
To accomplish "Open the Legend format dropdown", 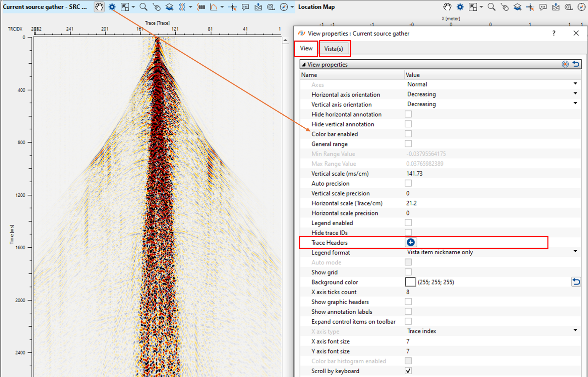I will pyautogui.click(x=575, y=252).
